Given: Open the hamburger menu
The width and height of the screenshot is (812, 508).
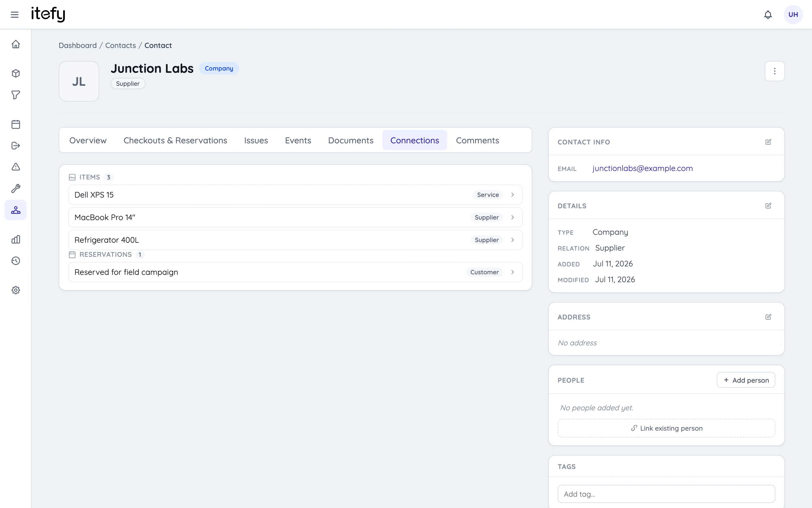Looking at the screenshot, I should tap(14, 14).
